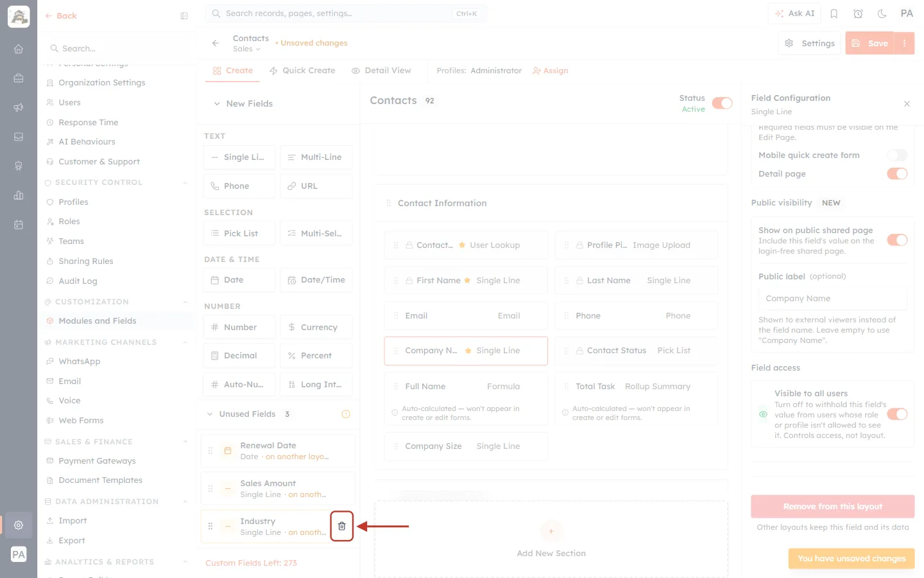The image size is (924, 578).
Task: Toggle the Contacts Status Active switch
Action: pos(723,103)
